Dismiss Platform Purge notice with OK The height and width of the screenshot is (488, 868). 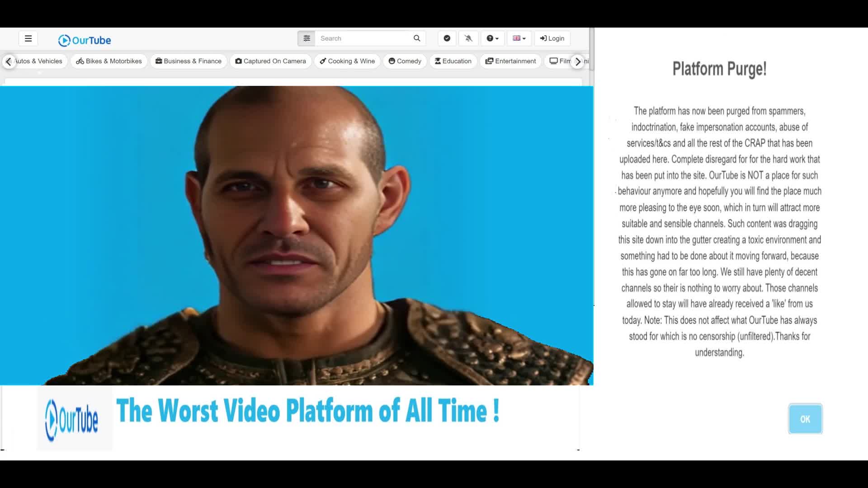(805, 419)
